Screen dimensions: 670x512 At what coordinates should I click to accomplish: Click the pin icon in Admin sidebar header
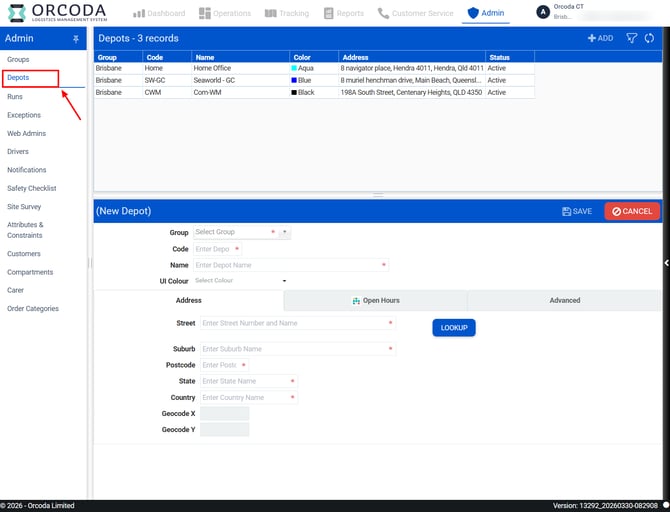[76, 38]
